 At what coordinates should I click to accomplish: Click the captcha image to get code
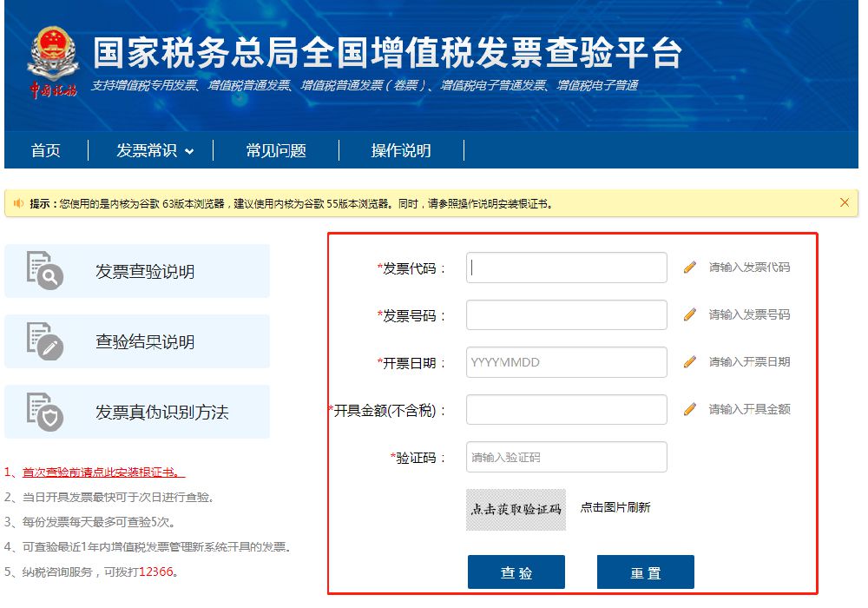click(x=516, y=509)
